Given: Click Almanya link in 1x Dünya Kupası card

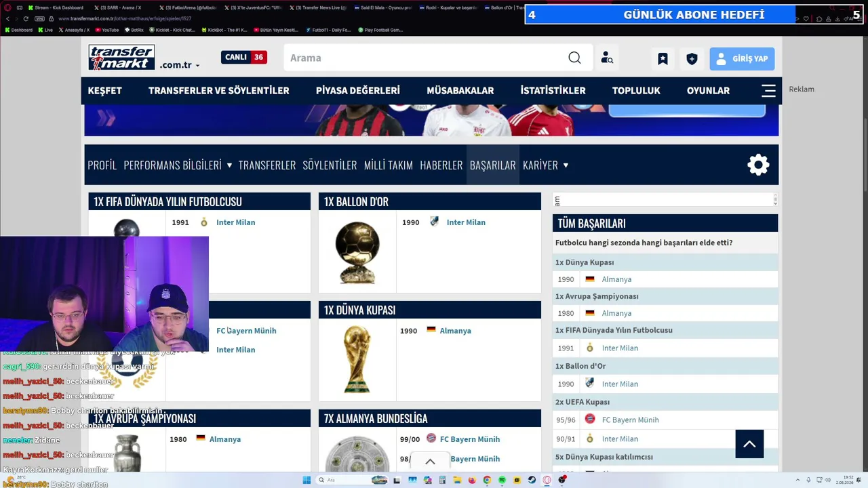Looking at the screenshot, I should (455, 331).
